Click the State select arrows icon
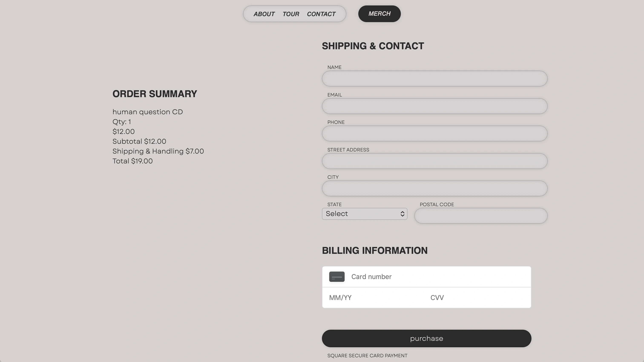The image size is (644, 362). click(402, 214)
